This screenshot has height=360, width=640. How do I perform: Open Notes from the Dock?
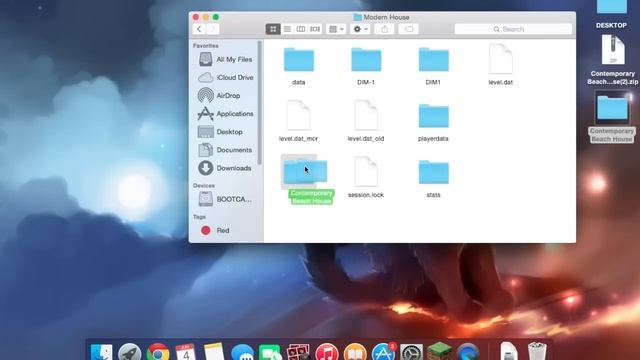click(x=214, y=352)
